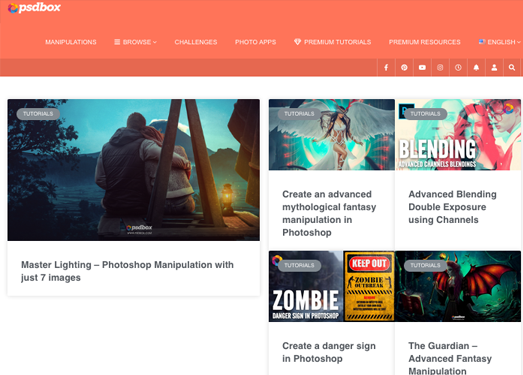Expand the English language dropdown

pyautogui.click(x=500, y=42)
